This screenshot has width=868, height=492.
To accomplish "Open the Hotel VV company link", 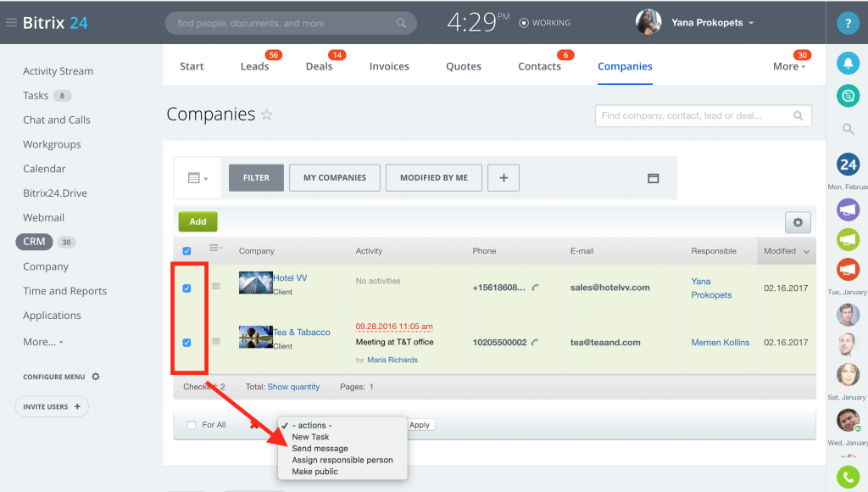I will 290,278.
